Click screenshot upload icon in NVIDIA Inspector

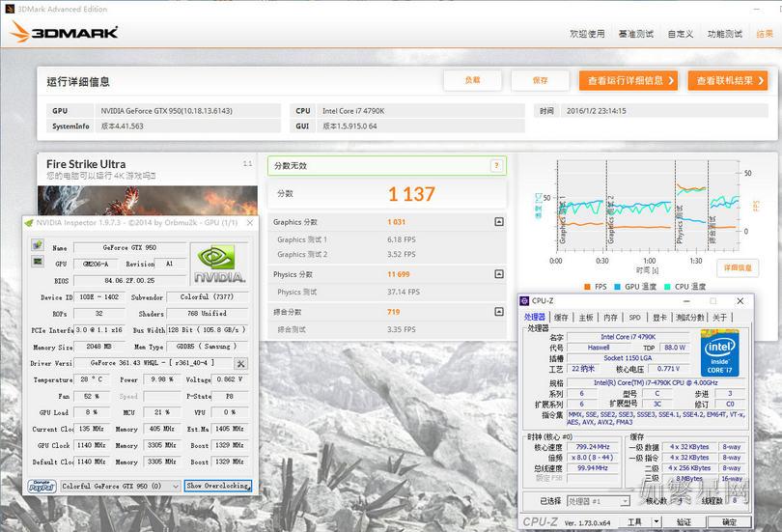point(38,245)
